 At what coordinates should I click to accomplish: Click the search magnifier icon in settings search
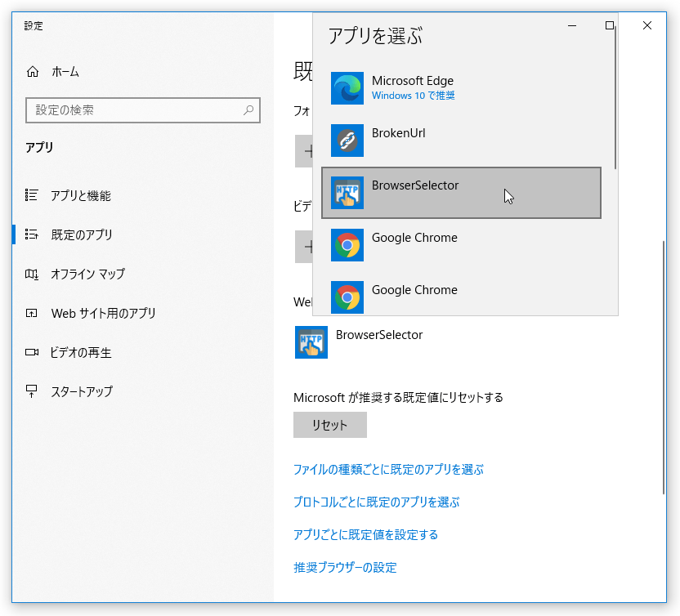tap(248, 110)
